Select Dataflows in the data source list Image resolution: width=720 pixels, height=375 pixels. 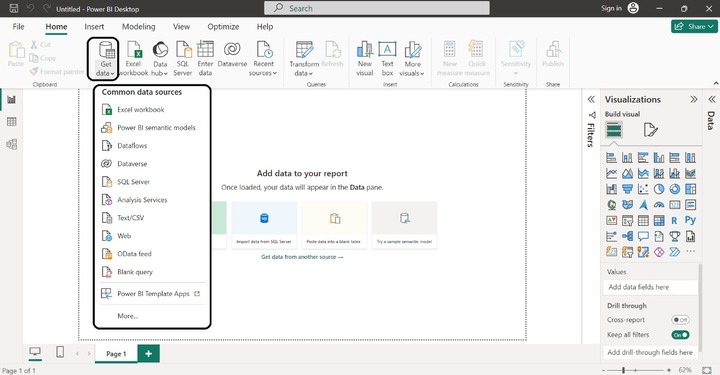coord(152,146)
